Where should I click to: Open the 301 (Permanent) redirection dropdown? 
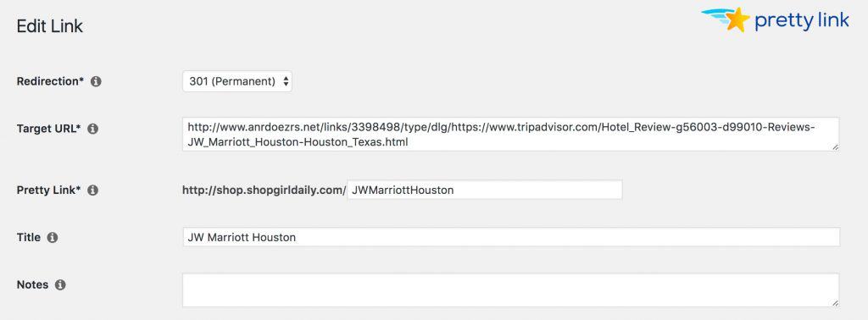point(237,81)
